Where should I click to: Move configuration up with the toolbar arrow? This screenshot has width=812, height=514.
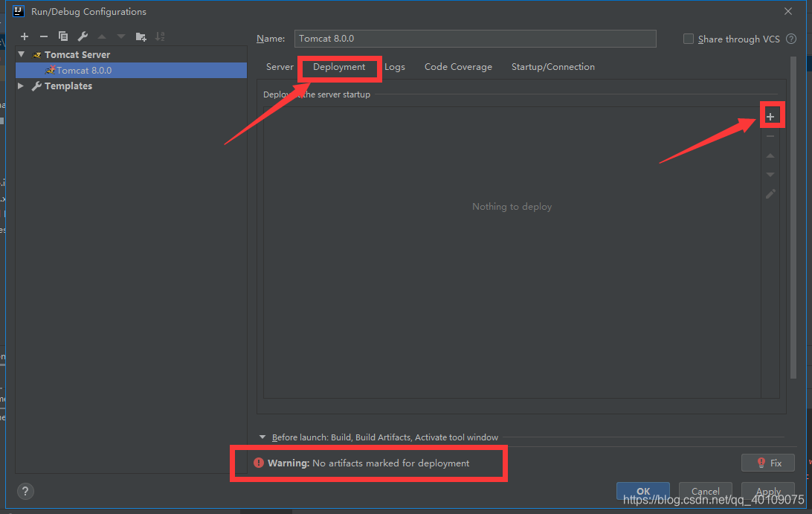click(102, 36)
